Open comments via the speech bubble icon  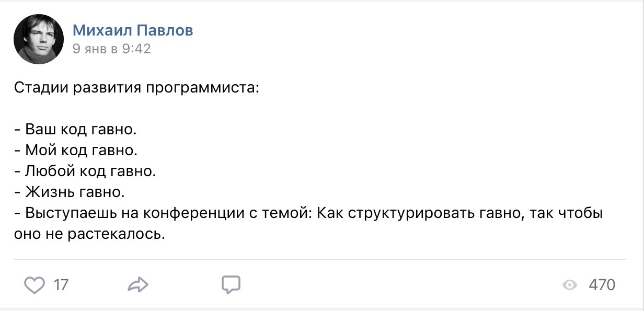click(231, 284)
